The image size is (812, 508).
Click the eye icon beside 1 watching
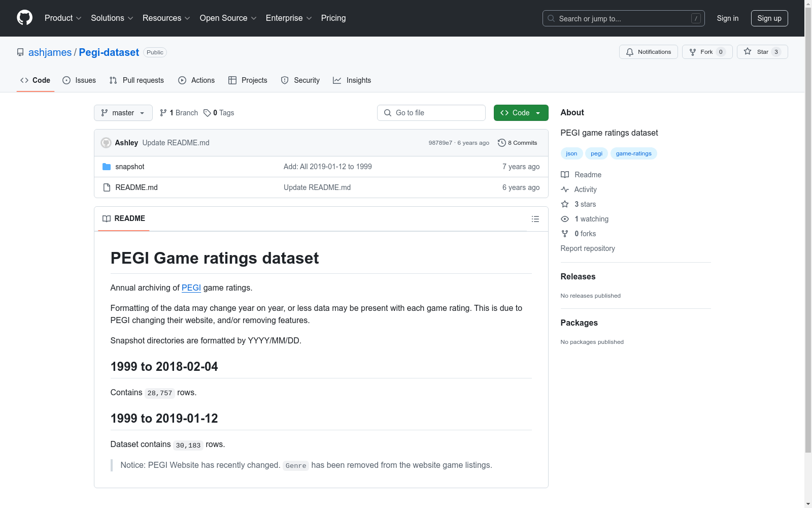tap(565, 219)
